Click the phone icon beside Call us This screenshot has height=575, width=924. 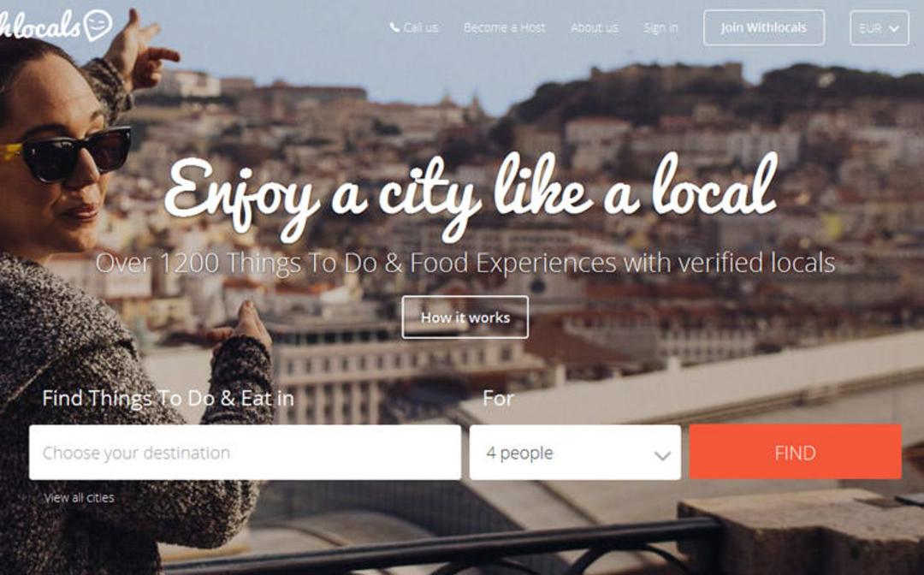click(x=394, y=27)
